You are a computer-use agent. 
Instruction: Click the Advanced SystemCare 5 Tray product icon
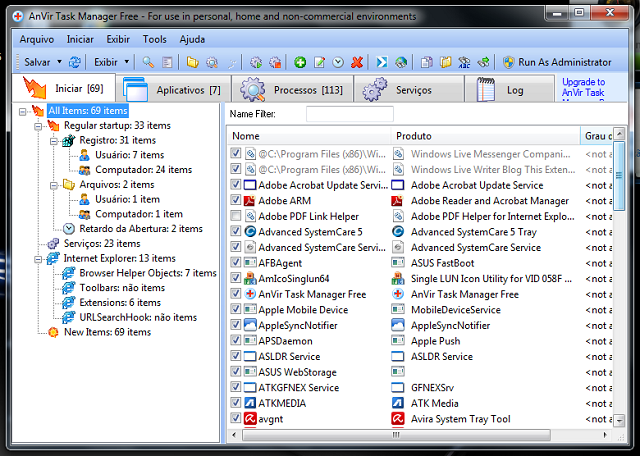click(x=398, y=232)
